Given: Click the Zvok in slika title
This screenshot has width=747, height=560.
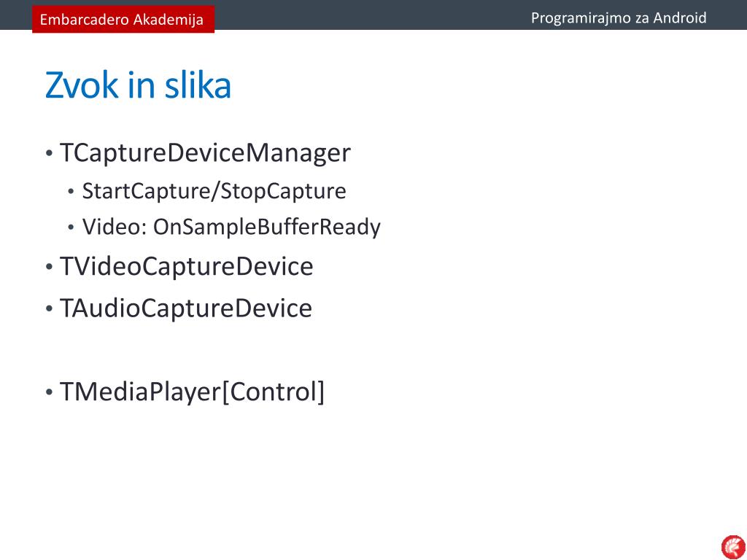Looking at the screenshot, I should click(138, 85).
